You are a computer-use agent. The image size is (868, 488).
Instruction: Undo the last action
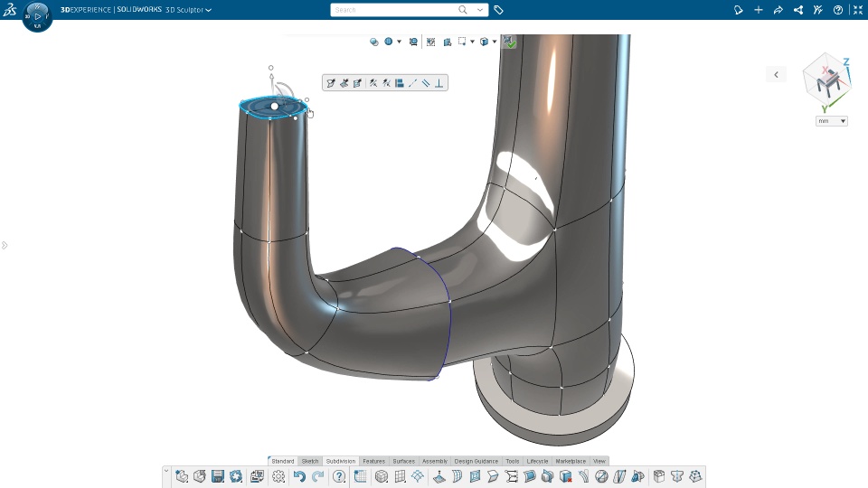pyautogui.click(x=299, y=476)
